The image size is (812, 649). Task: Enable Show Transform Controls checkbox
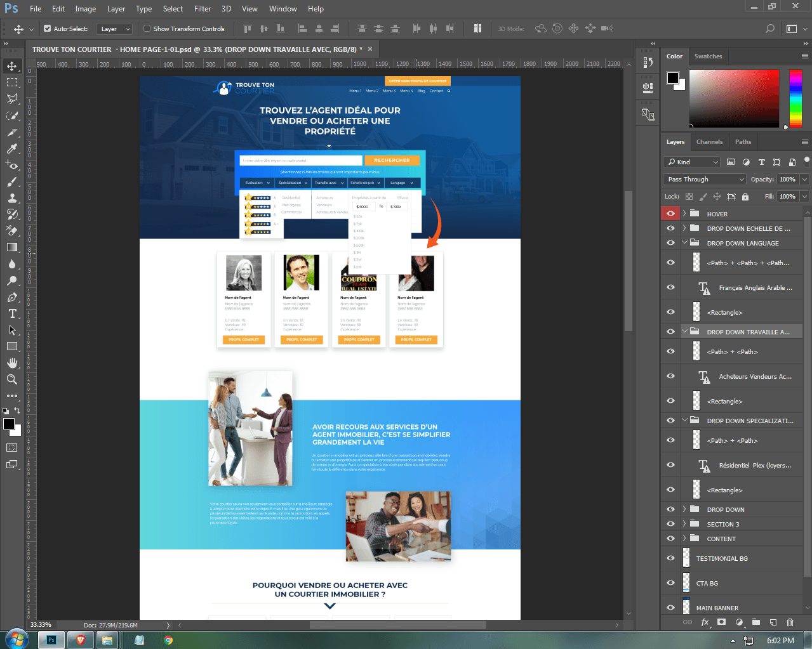(x=147, y=29)
